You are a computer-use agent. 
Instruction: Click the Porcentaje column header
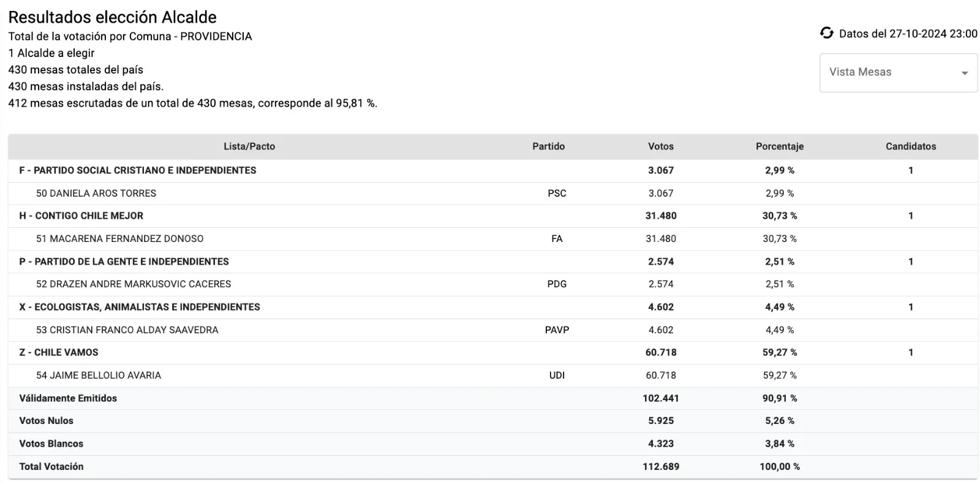tap(779, 146)
